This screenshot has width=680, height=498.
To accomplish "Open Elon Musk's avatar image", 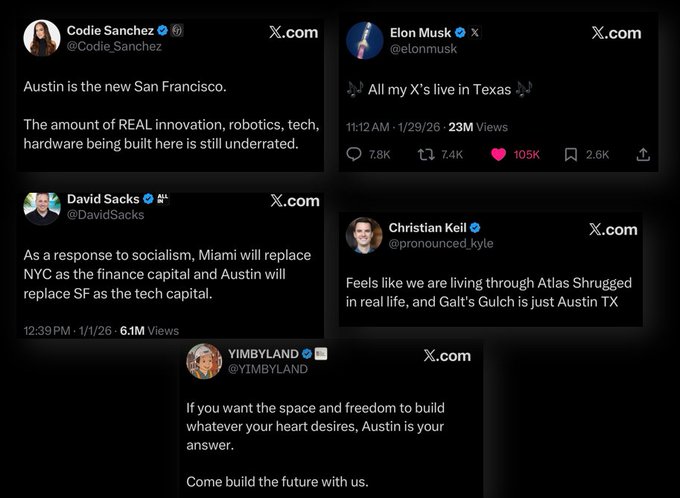I will [x=365, y=40].
